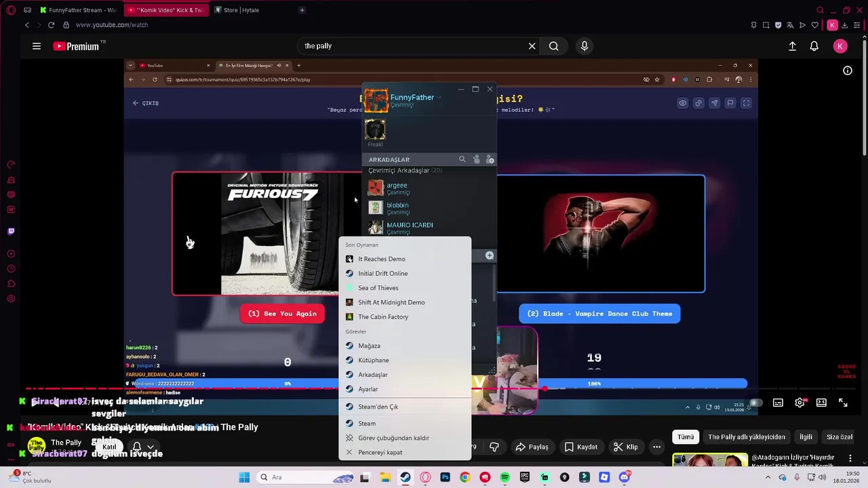Open notification preference dropdown beside Katıl

point(142,447)
